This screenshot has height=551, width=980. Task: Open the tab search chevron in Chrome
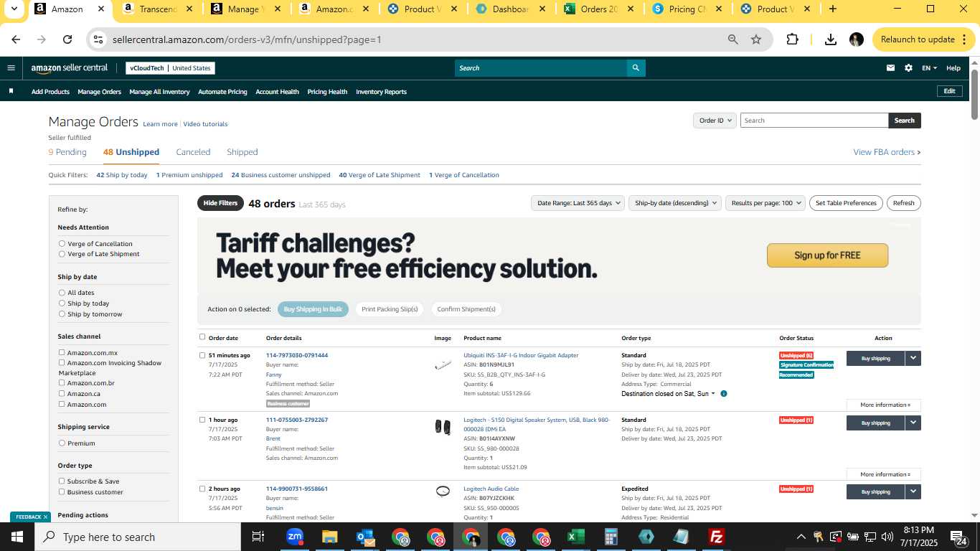tap(14, 9)
